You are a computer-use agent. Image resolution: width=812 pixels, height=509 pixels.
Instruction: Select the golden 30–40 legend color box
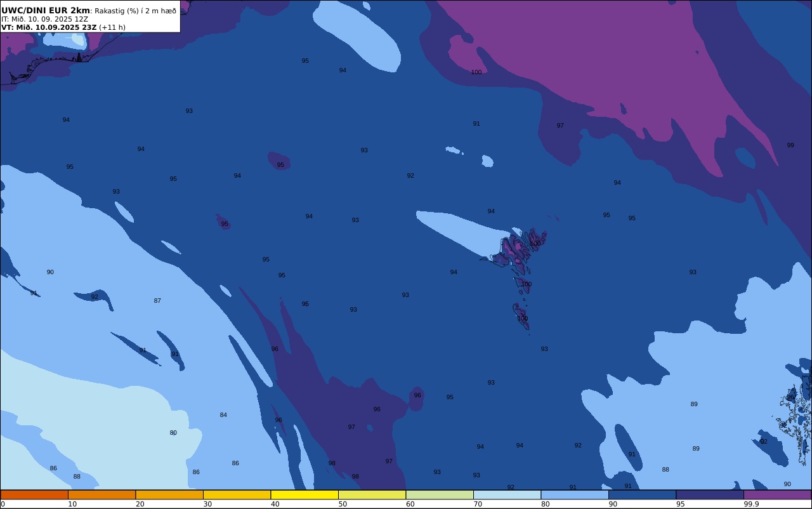click(x=237, y=494)
